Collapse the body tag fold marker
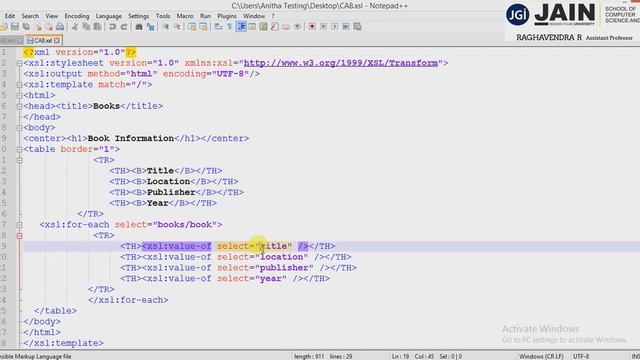The height and width of the screenshot is (360, 640). [x=19, y=128]
